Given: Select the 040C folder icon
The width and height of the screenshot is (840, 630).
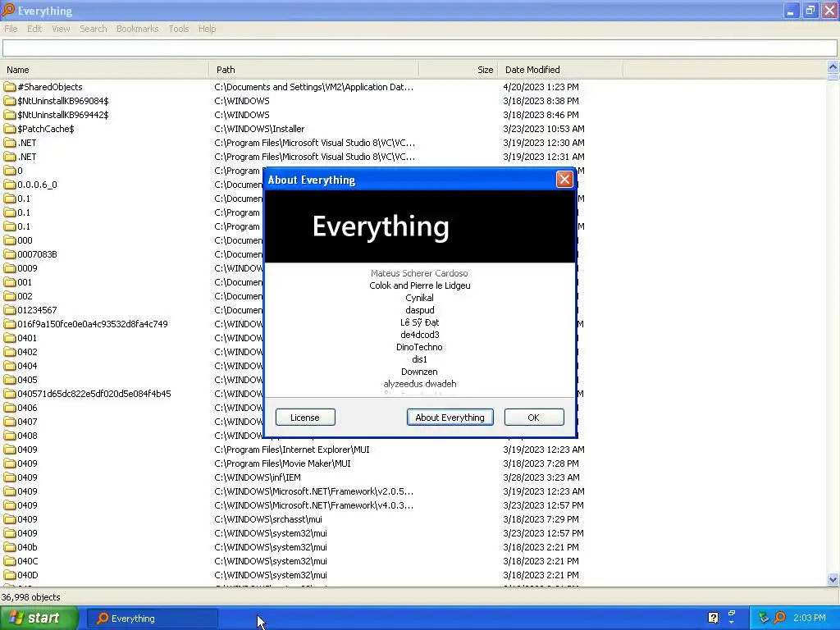Looking at the screenshot, I should point(10,561).
